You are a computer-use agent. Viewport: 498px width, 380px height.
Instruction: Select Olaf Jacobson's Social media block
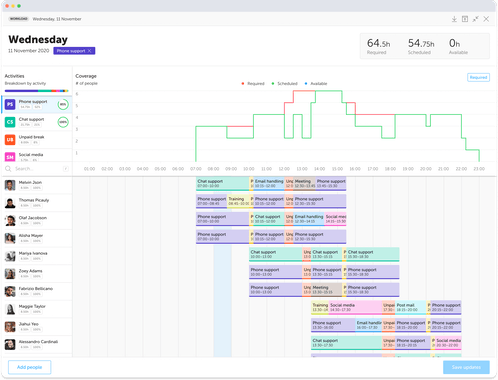point(335,219)
